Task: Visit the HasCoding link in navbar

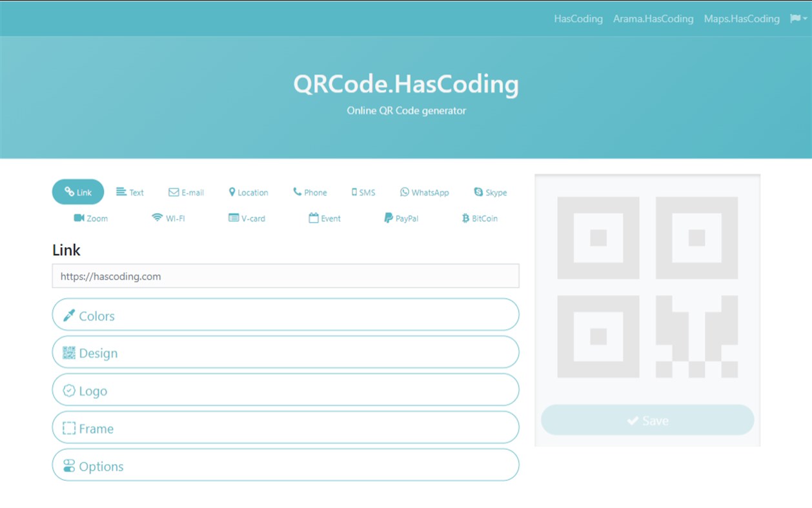Action: 578,19
